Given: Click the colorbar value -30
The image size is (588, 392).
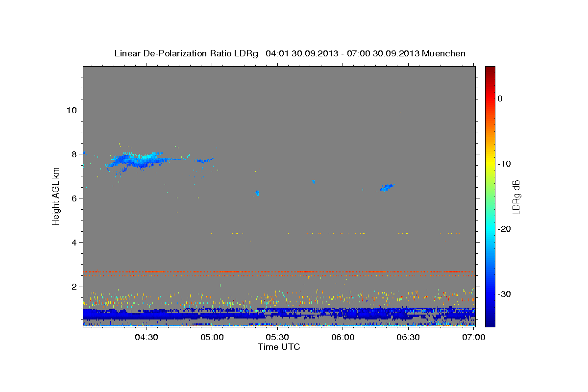Looking at the screenshot, I should 505,294.
